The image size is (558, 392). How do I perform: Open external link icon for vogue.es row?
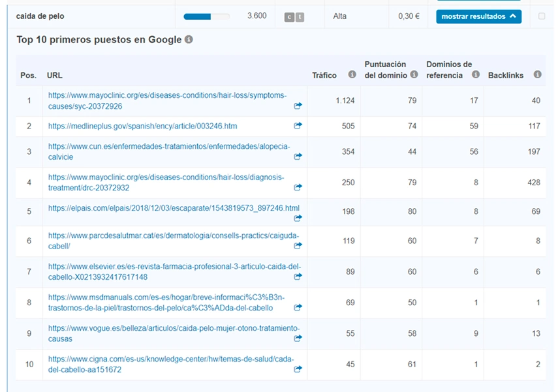tap(298, 339)
